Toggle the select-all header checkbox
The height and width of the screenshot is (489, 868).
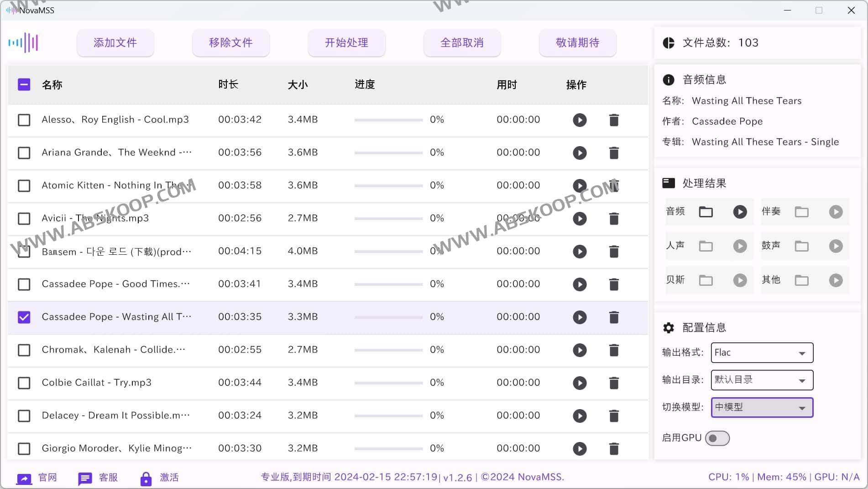point(24,84)
